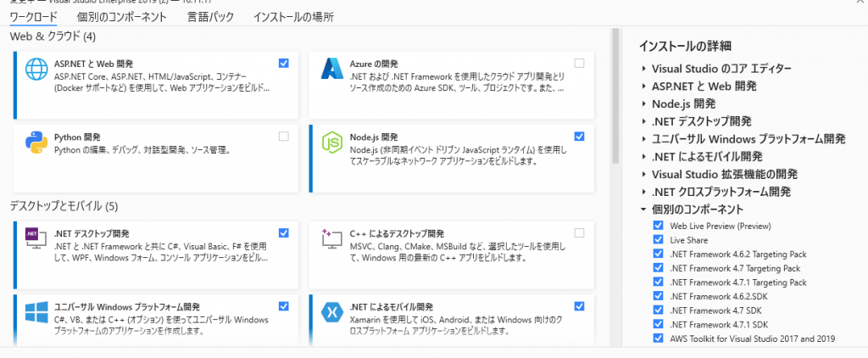The image size is (868, 358).
Task: Click the デスクトップとモバイル (5) section heading
Action: [64, 206]
